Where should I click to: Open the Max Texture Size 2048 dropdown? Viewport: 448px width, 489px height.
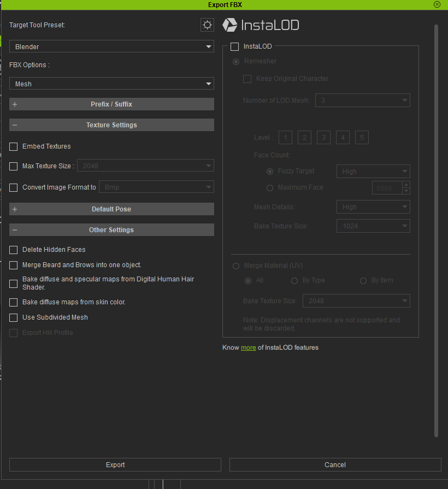click(145, 166)
